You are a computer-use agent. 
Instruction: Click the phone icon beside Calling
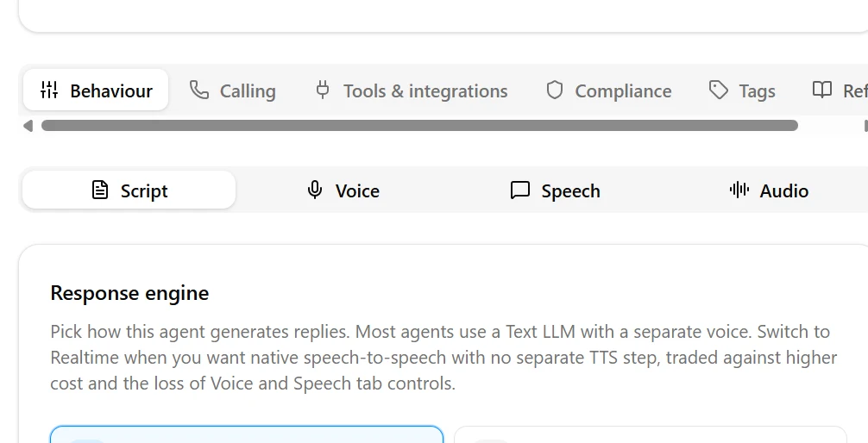tap(199, 90)
